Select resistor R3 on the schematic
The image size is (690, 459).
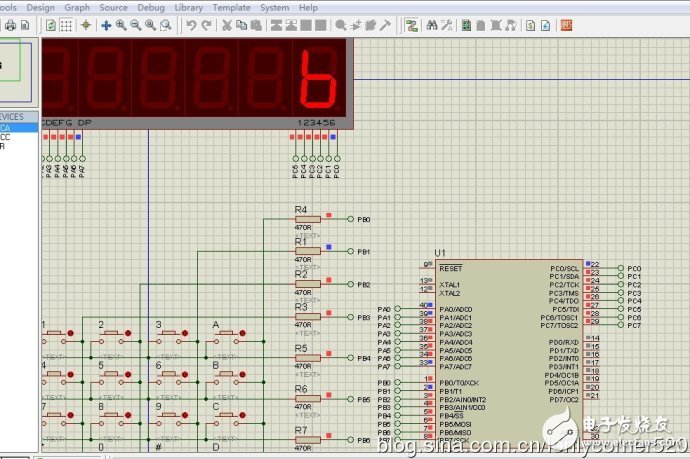tap(308, 317)
